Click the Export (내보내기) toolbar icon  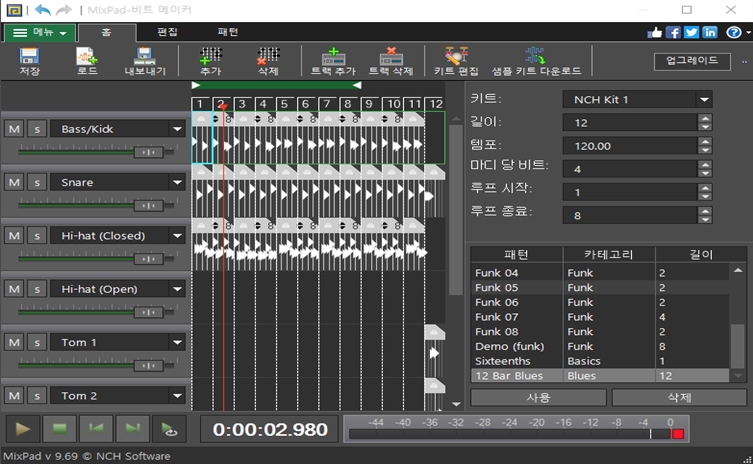click(145, 61)
